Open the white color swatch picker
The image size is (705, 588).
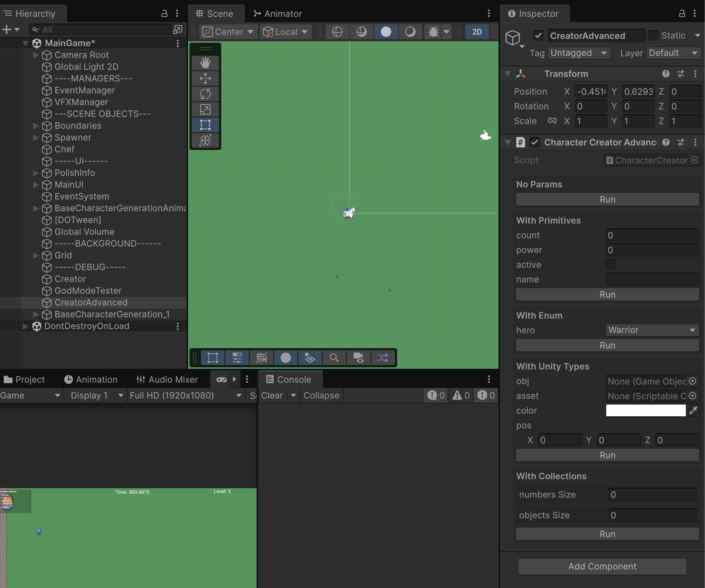tap(645, 410)
